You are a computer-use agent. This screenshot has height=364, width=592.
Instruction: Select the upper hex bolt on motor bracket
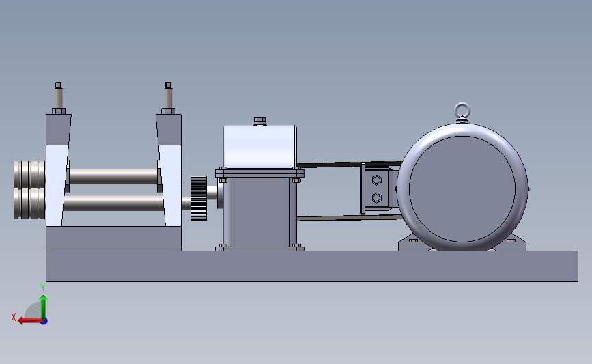(x=376, y=180)
